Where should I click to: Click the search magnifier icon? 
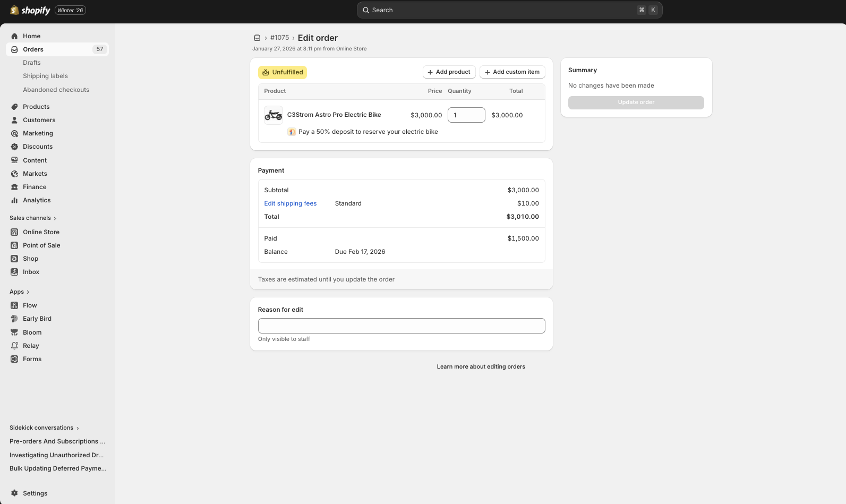point(366,10)
